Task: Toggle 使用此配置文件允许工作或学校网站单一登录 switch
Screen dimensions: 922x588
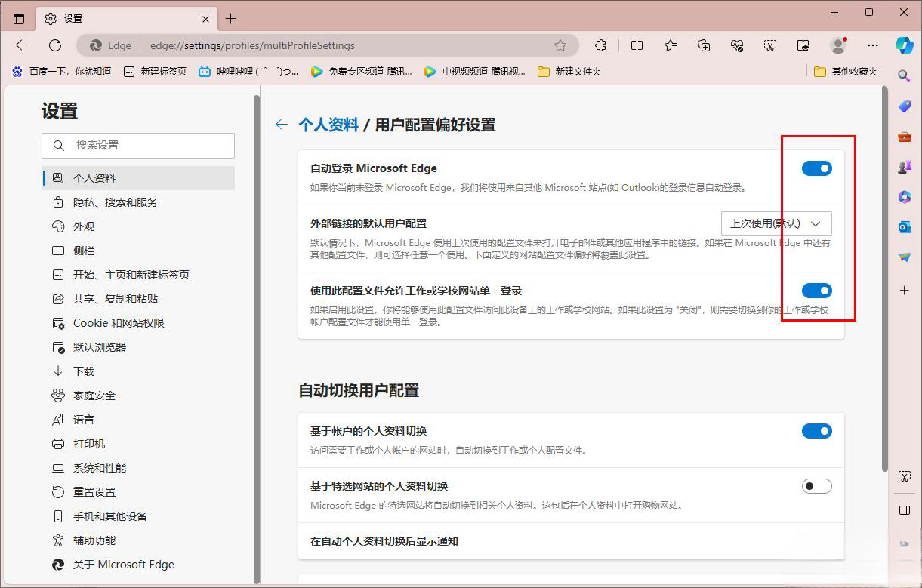Action: point(817,291)
